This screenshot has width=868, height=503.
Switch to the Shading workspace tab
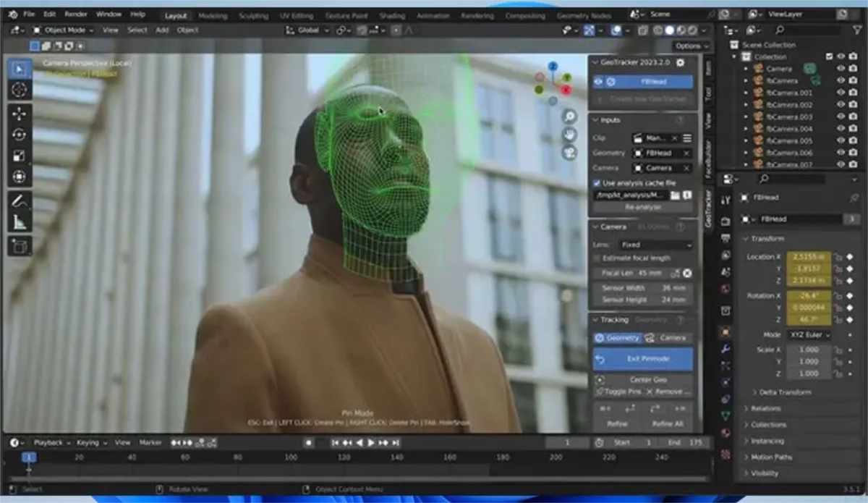click(392, 15)
